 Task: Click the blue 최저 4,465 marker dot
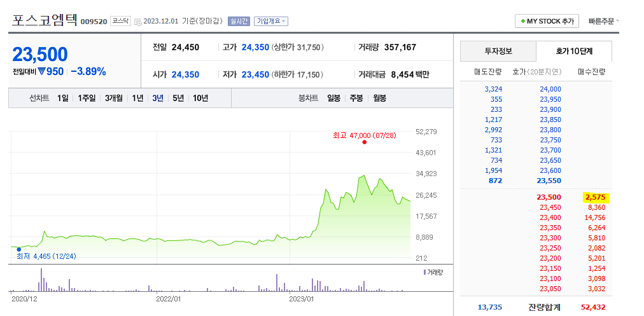(x=19, y=249)
